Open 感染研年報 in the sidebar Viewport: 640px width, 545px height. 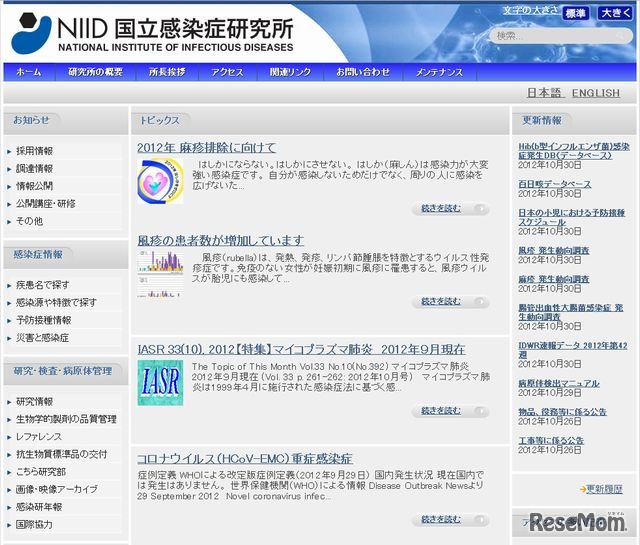click(x=39, y=507)
